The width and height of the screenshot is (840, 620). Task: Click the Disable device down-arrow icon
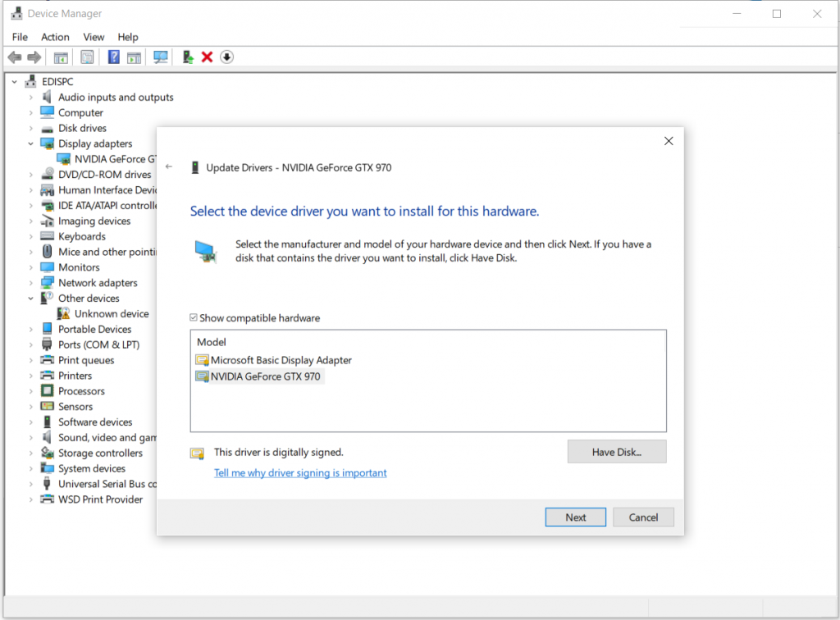(x=226, y=57)
